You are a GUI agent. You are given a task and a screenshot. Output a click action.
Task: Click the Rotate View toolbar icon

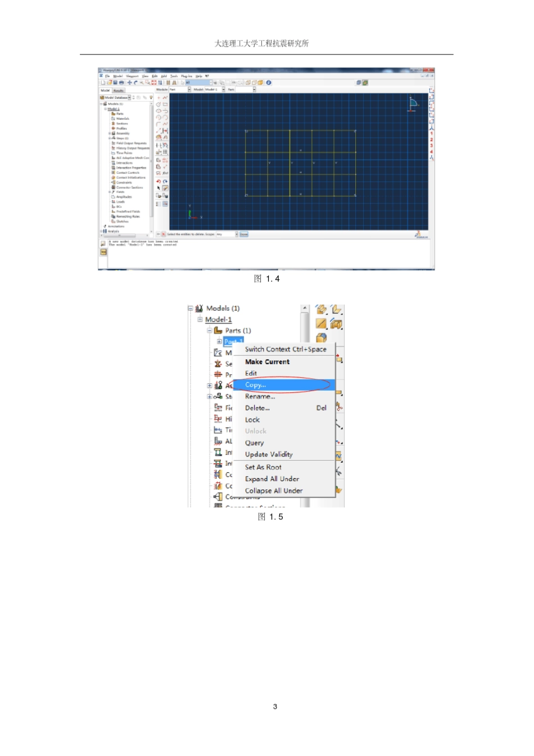(x=135, y=83)
